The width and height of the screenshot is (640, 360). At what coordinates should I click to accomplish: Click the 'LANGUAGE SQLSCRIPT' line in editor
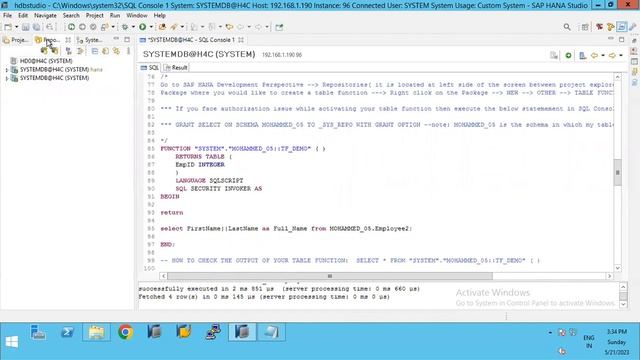click(209, 180)
